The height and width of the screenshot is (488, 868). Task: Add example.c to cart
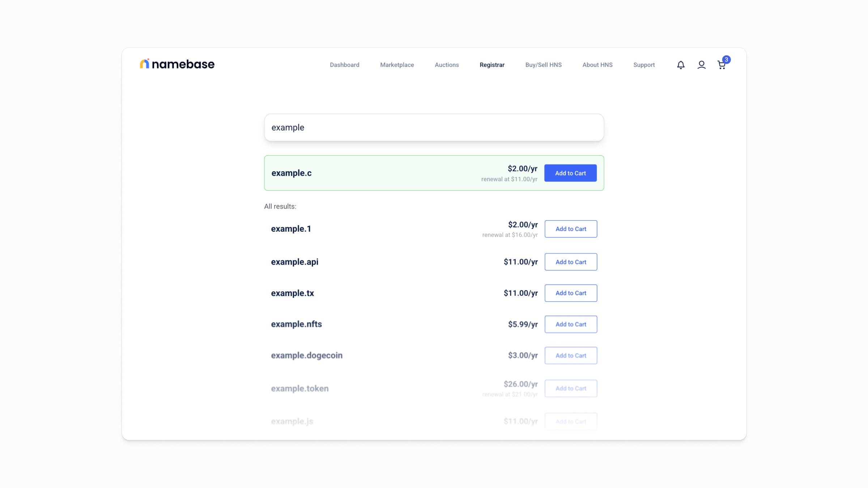point(570,173)
